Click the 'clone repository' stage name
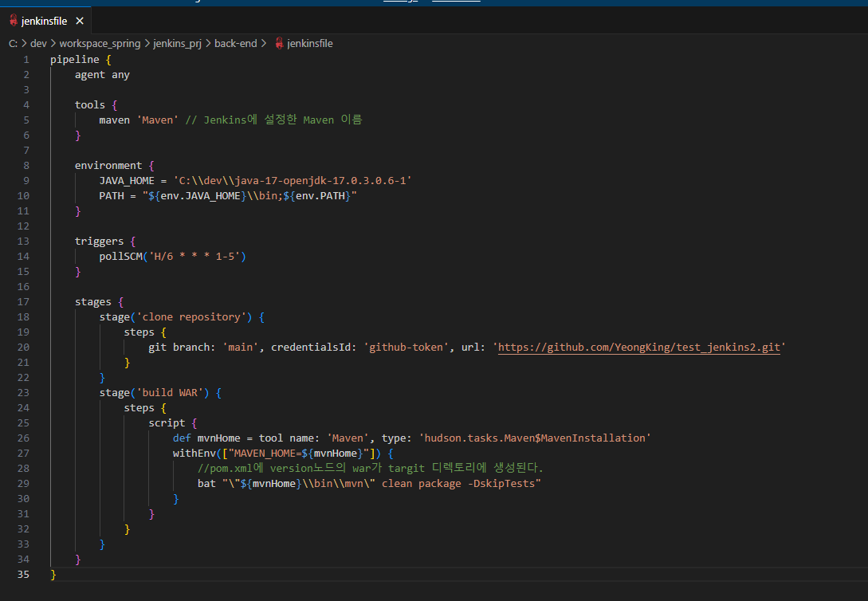The width and height of the screenshot is (868, 601). tap(191, 317)
